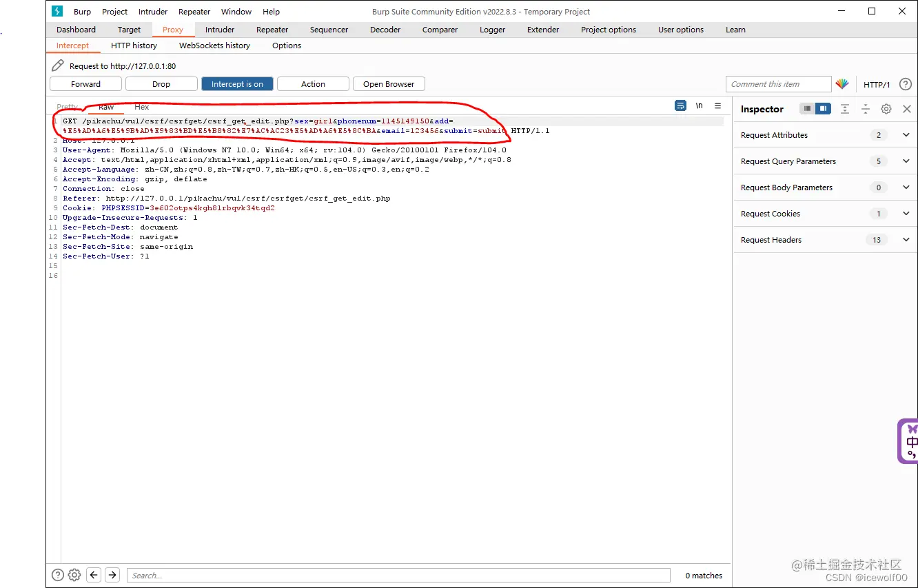The height and width of the screenshot is (588, 918).
Task: Open the Action menu button
Action: [313, 84]
